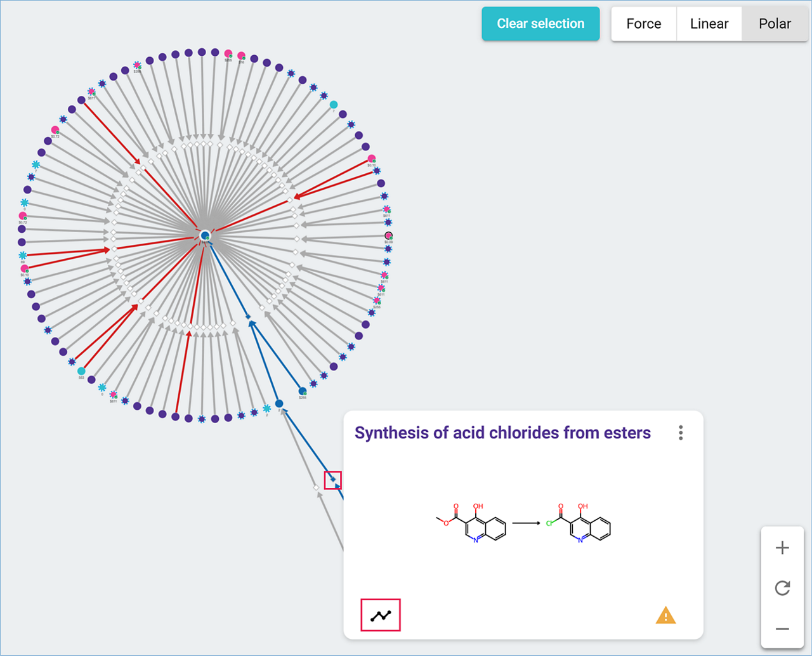812x656 pixels.
Task: Click the methyl ester reactant structure
Action: [471, 523]
